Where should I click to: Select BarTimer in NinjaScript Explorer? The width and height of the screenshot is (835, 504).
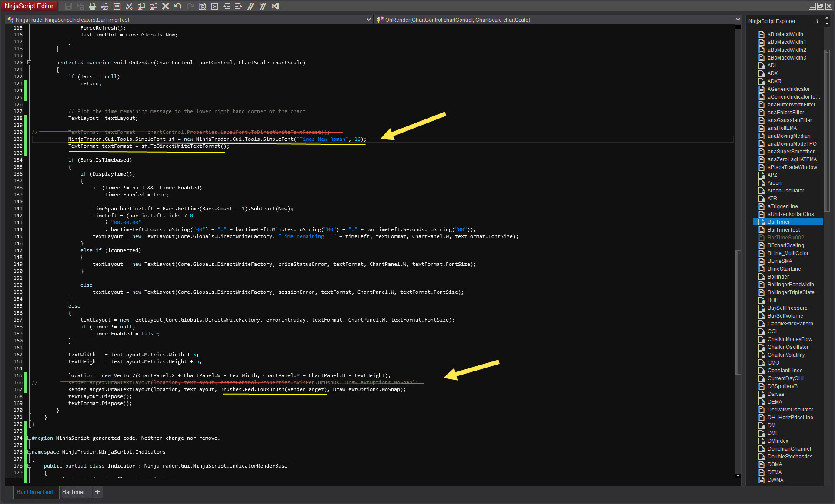pos(778,222)
